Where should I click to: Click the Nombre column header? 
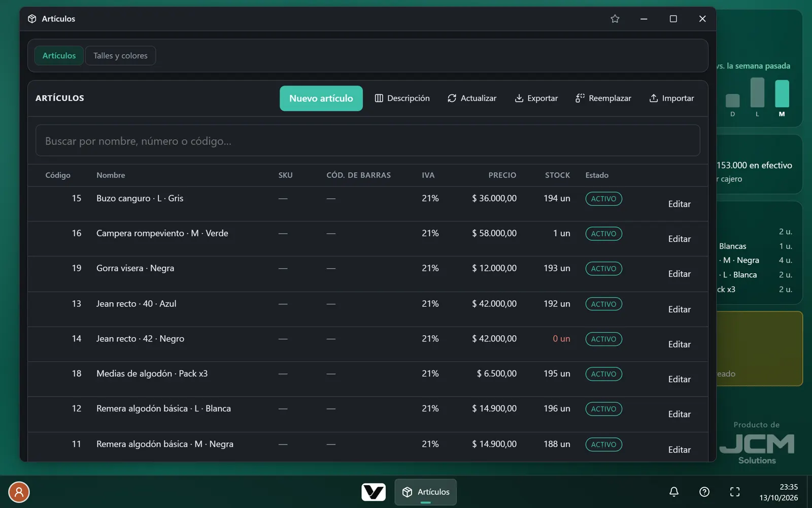pos(111,175)
